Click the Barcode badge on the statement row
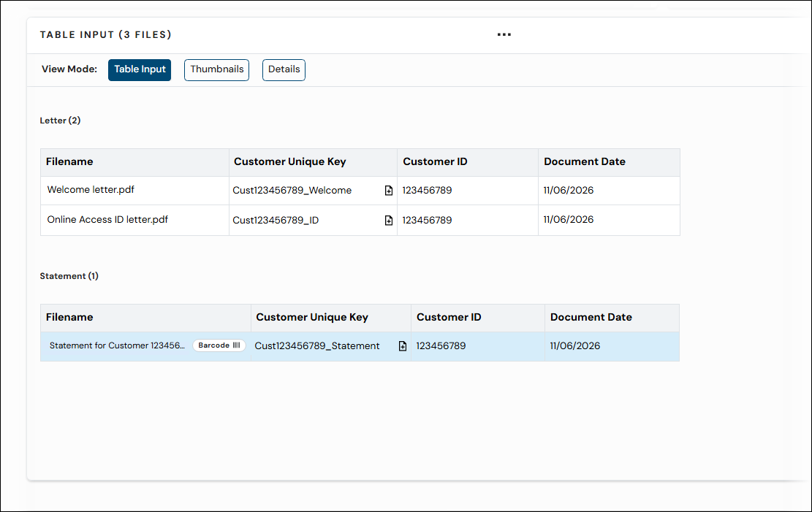This screenshot has height=512, width=812. tap(219, 345)
